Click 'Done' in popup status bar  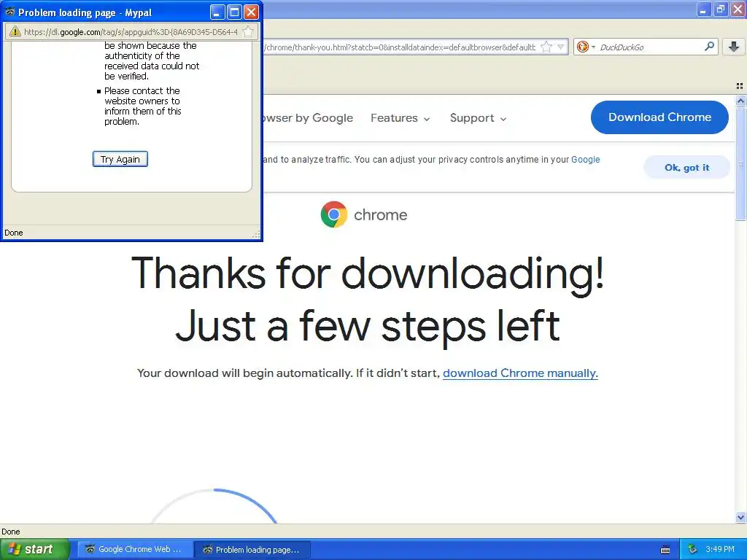(13, 233)
